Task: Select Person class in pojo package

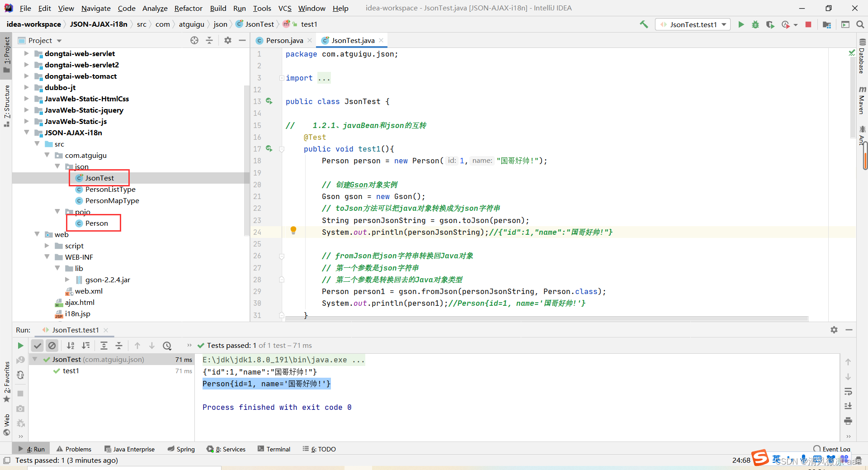Action: (x=97, y=223)
